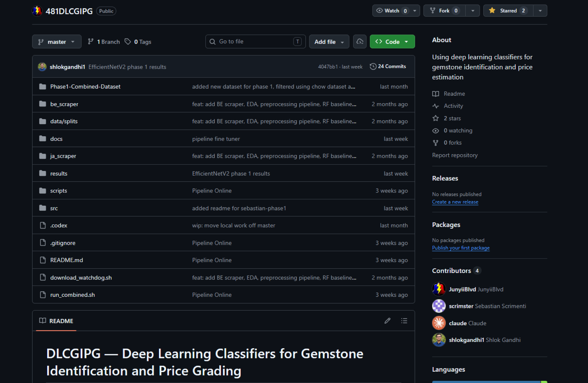Open 'wip: move local work off master' commit
588x383 pixels.
(x=233, y=226)
